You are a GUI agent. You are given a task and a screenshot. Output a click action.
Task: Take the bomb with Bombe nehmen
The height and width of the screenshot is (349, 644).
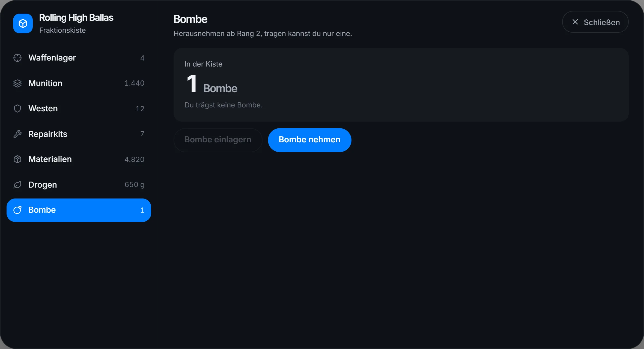point(309,140)
